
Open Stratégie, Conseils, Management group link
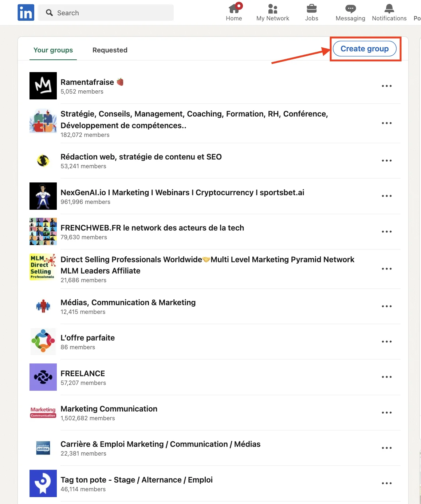(x=194, y=119)
